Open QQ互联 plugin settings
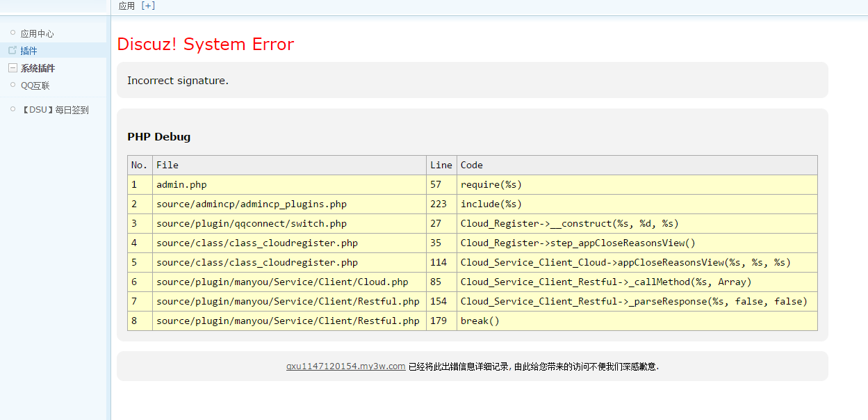The image size is (868, 420). click(x=35, y=86)
